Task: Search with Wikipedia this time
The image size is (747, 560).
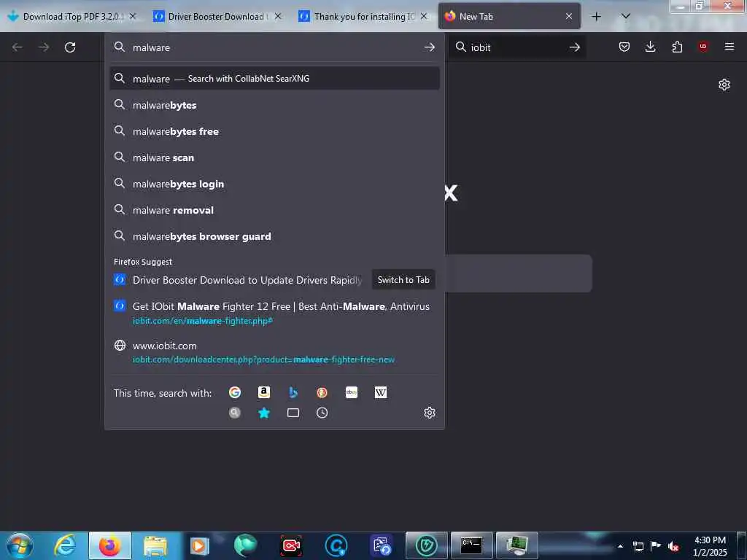Action: (x=381, y=392)
